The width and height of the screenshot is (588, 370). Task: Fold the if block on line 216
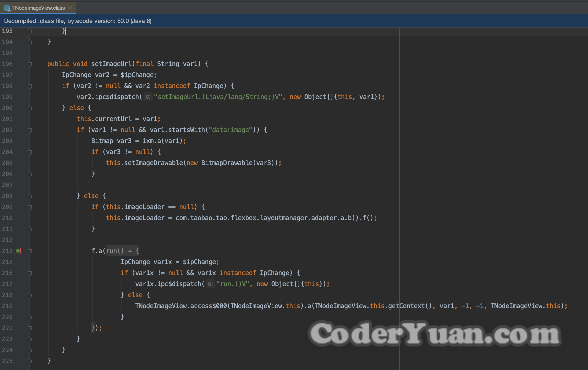30,273
